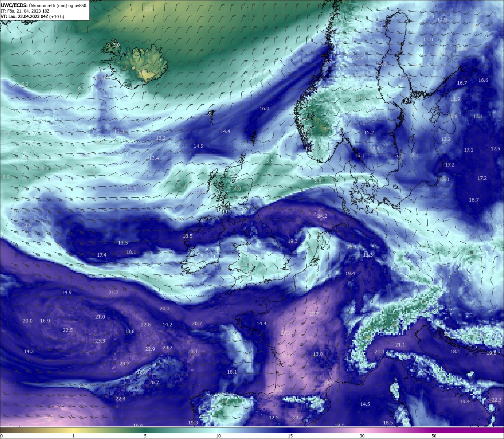Click the 17.1 value on the map
The width and height of the screenshot is (504, 439).
tap(469, 150)
